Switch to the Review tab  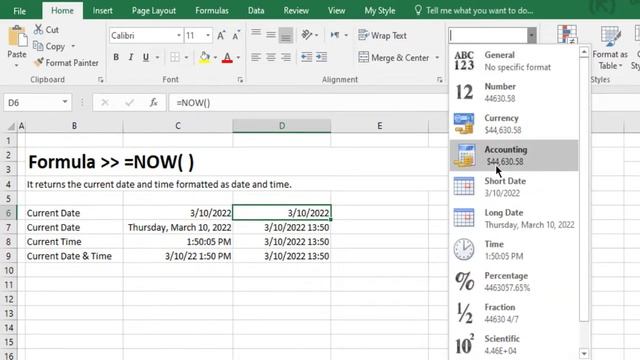[296, 11]
